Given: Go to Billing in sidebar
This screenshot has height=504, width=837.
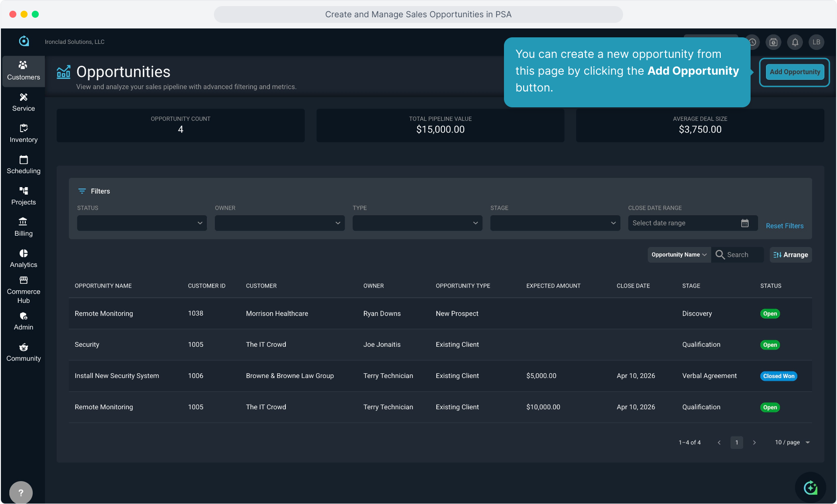Looking at the screenshot, I should coord(23,227).
